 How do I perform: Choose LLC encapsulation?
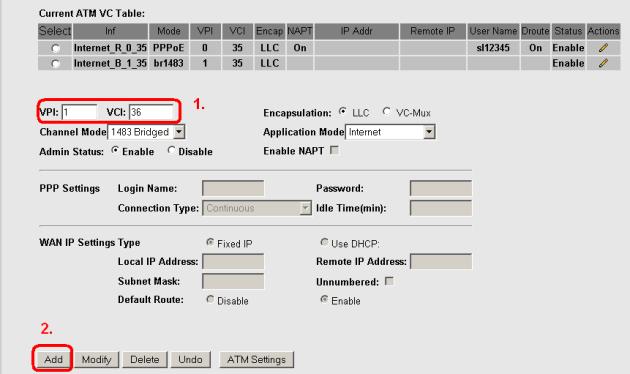[x=343, y=111]
